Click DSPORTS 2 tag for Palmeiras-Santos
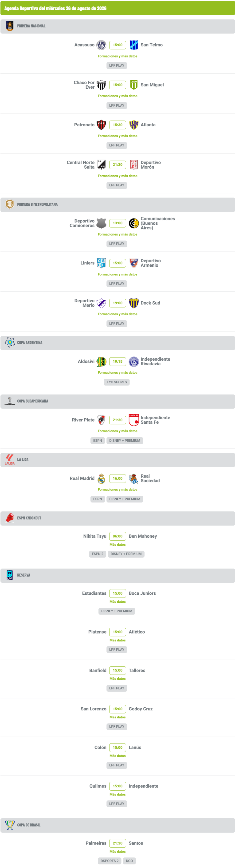This screenshot has width=235, height=868. [x=110, y=861]
